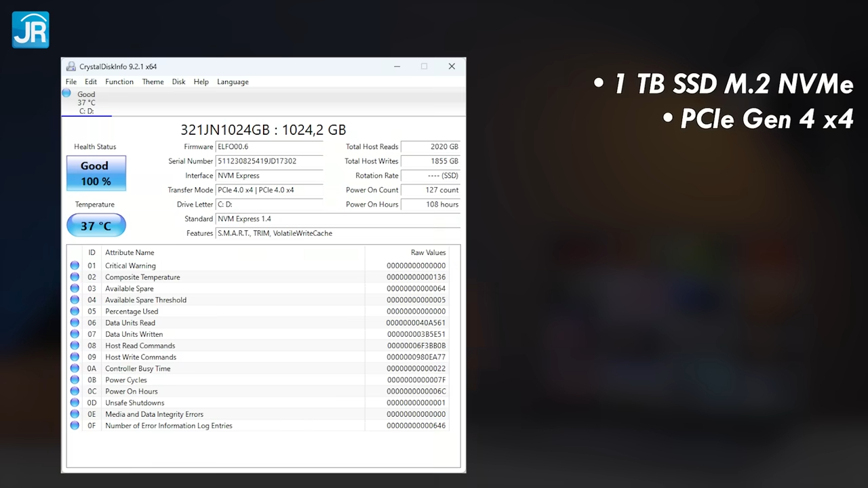This screenshot has width=868, height=488.
Task: Click the indicator beside Power Cycles
Action: coord(75,380)
